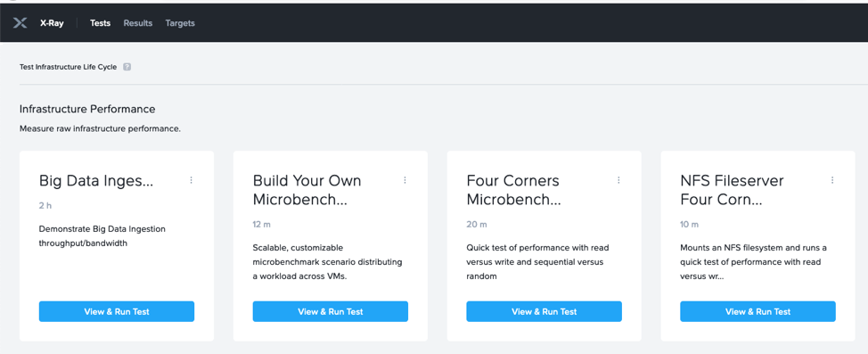Open the Test Infrastructure Life Cycle help icon

click(127, 67)
